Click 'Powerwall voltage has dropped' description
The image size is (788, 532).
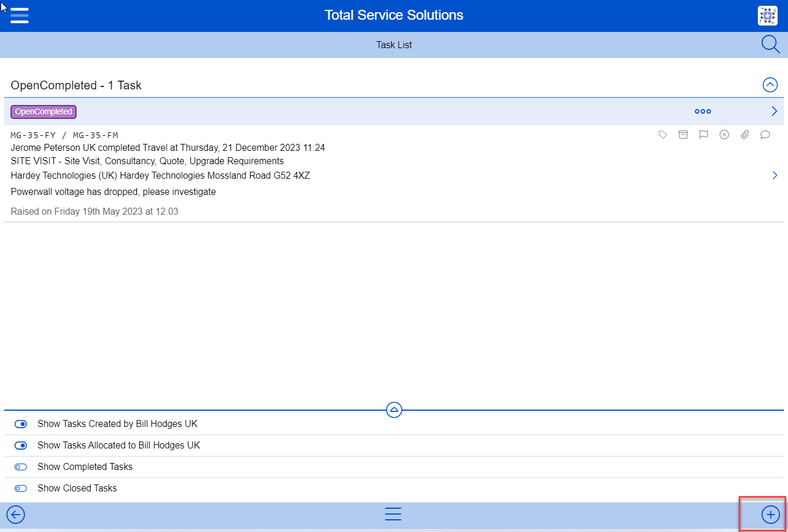tap(113, 191)
